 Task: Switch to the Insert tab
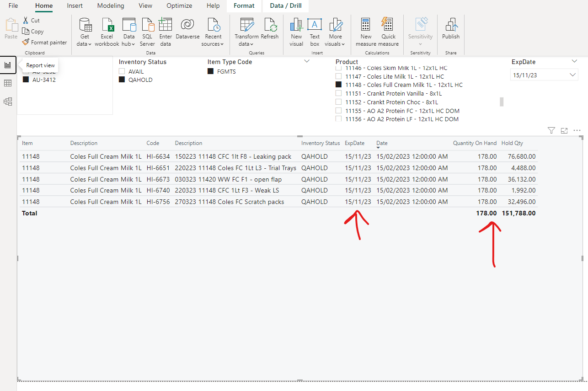(x=75, y=6)
